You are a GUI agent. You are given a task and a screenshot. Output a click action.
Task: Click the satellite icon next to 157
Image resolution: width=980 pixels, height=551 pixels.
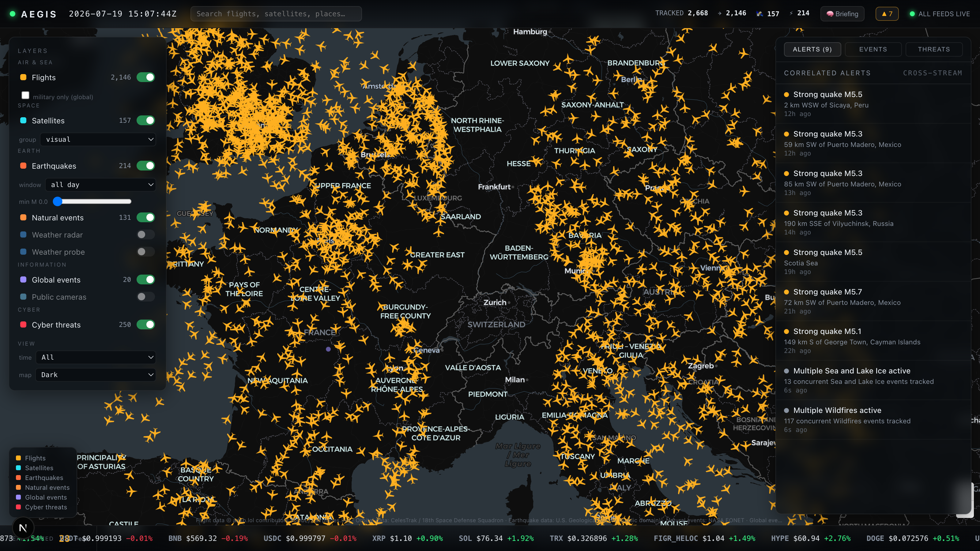pos(760,14)
